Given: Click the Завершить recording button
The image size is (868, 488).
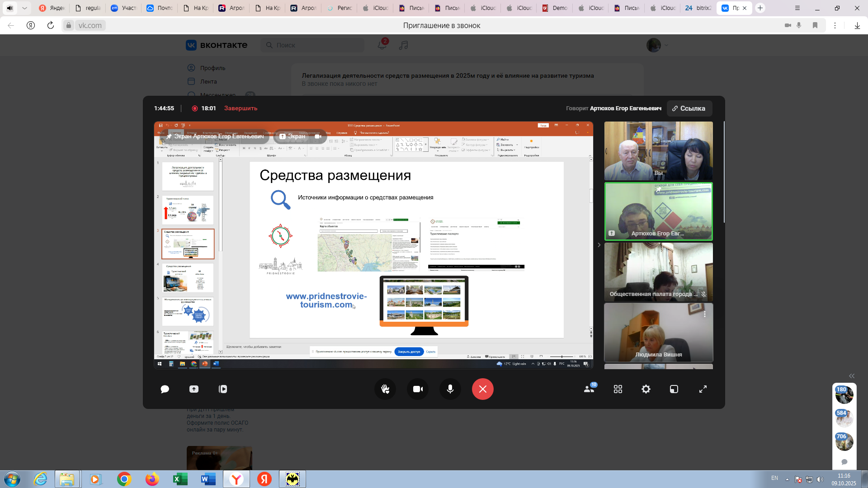Looking at the screenshot, I should pyautogui.click(x=241, y=108).
